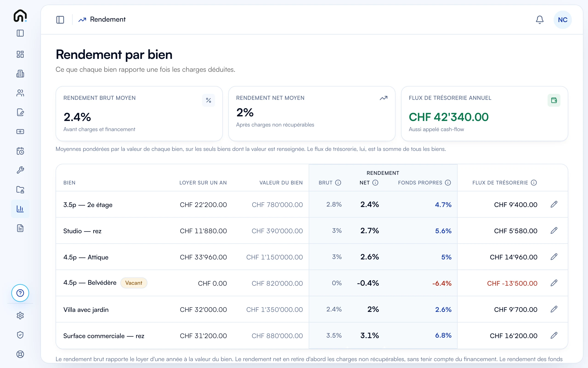The image size is (588, 368).
Task: Edit the Villa avec jardin row
Action: [554, 309]
